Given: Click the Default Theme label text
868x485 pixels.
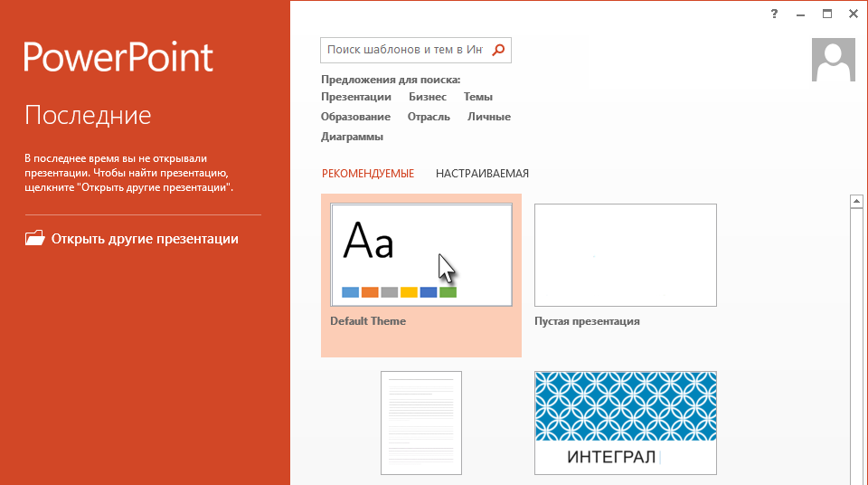Looking at the screenshot, I should [368, 321].
